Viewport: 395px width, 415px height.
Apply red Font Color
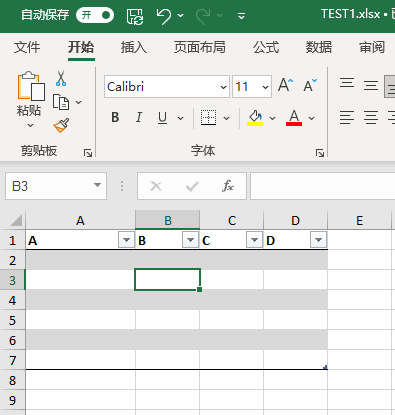click(x=294, y=118)
